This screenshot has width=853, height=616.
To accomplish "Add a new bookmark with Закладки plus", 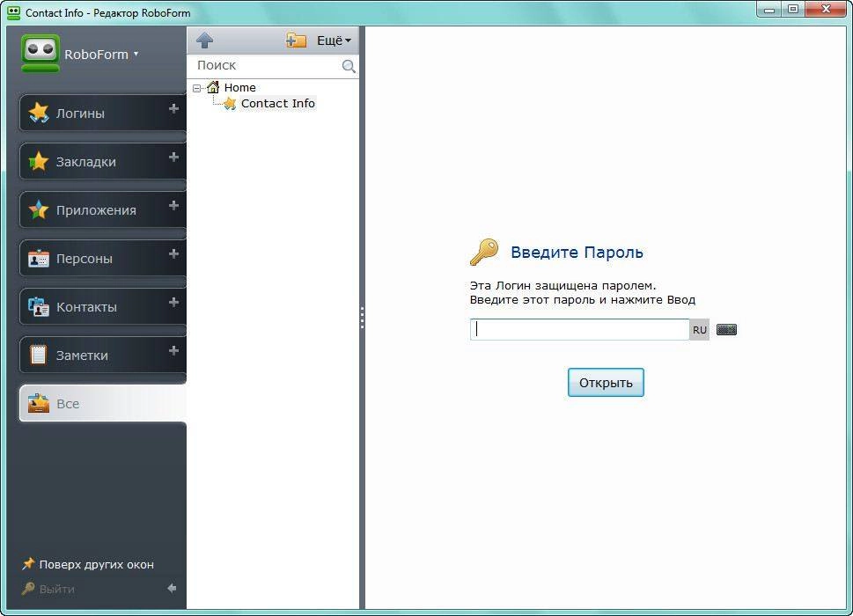I will coord(173,157).
